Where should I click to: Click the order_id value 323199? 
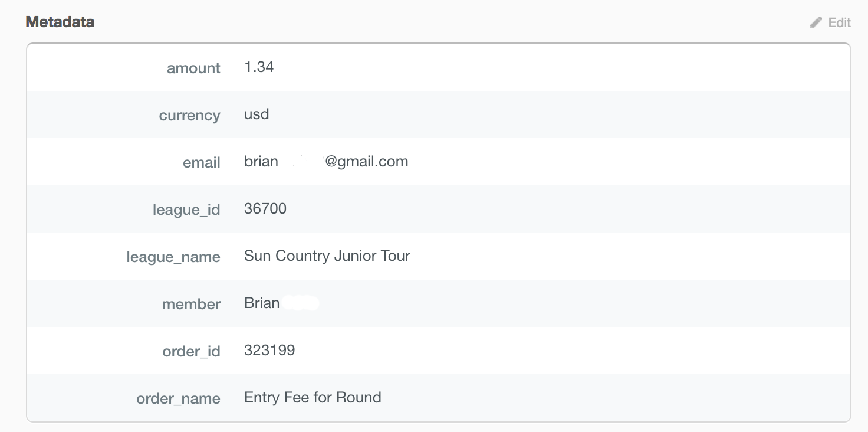coord(269,351)
